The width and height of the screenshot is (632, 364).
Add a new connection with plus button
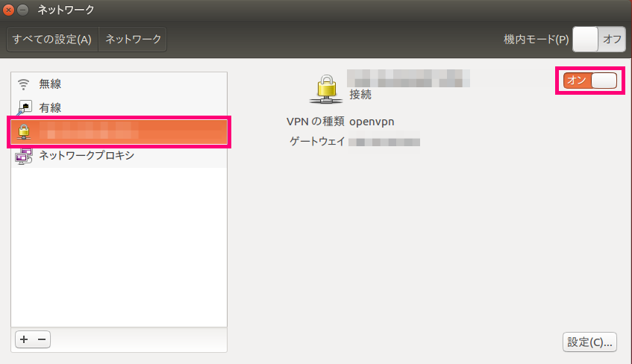click(x=24, y=339)
